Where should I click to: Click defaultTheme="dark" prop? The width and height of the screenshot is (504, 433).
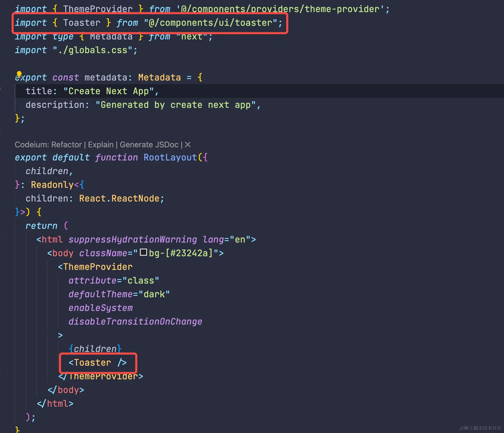point(119,294)
